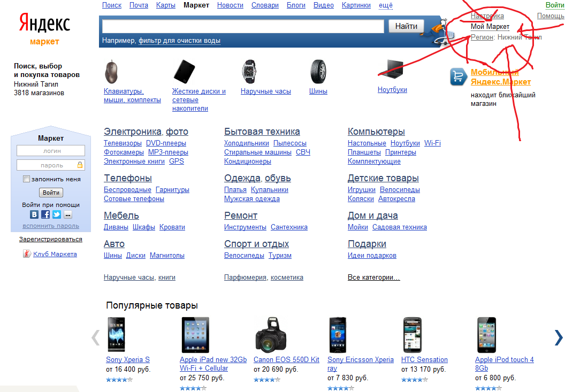This screenshot has width=565, height=392.
Task: Click the Mobile Yandex.Market cart icon
Action: 459,77
